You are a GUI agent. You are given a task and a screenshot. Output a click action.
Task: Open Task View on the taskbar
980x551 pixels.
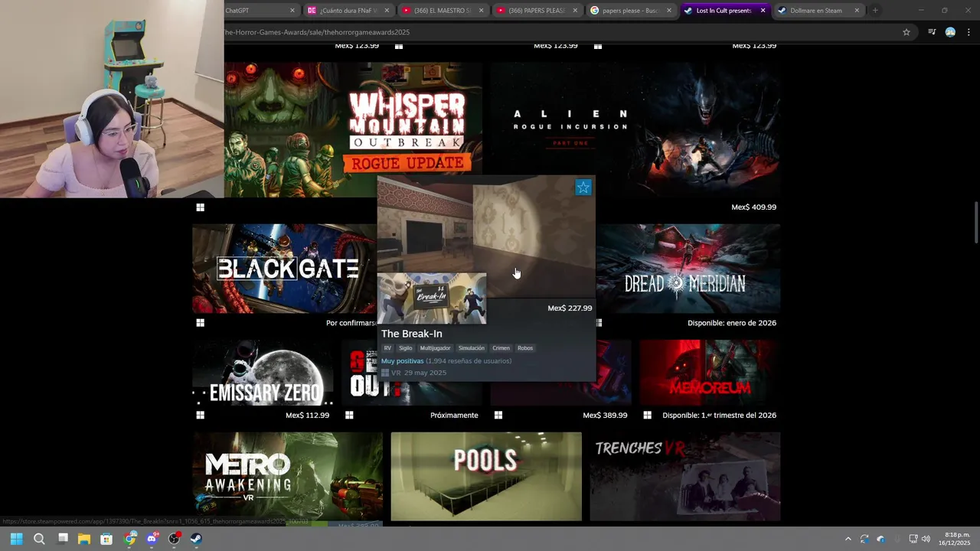point(63,539)
